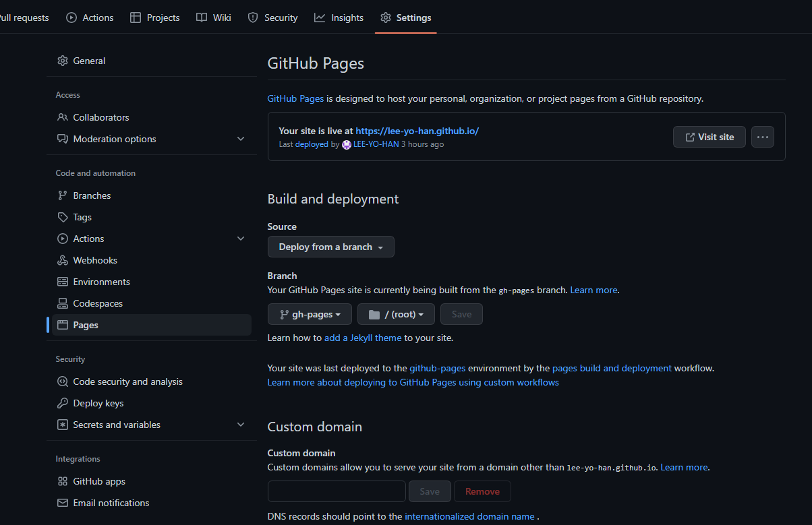Click the Build and deployment heading
The height and width of the screenshot is (525, 812).
point(333,199)
